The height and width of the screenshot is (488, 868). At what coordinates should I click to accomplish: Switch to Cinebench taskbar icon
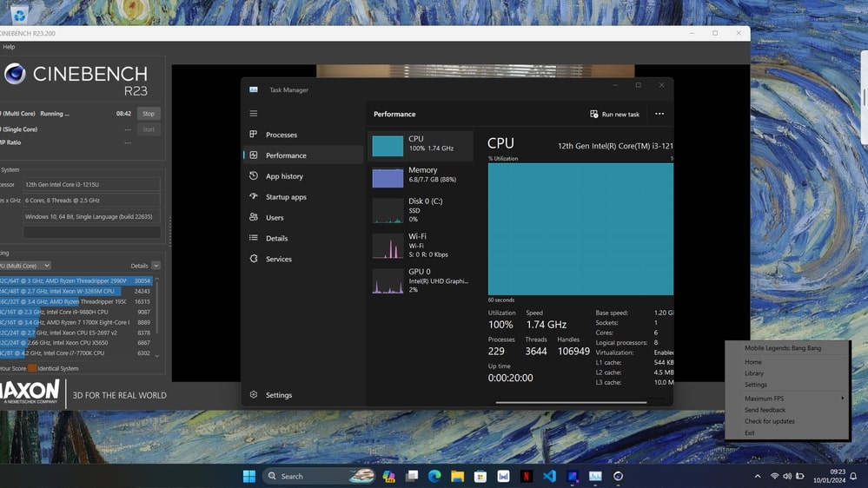[x=619, y=476]
